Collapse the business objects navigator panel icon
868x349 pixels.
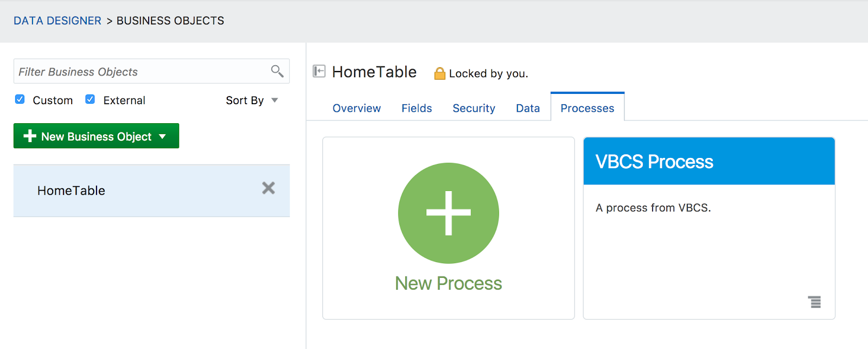(x=319, y=71)
